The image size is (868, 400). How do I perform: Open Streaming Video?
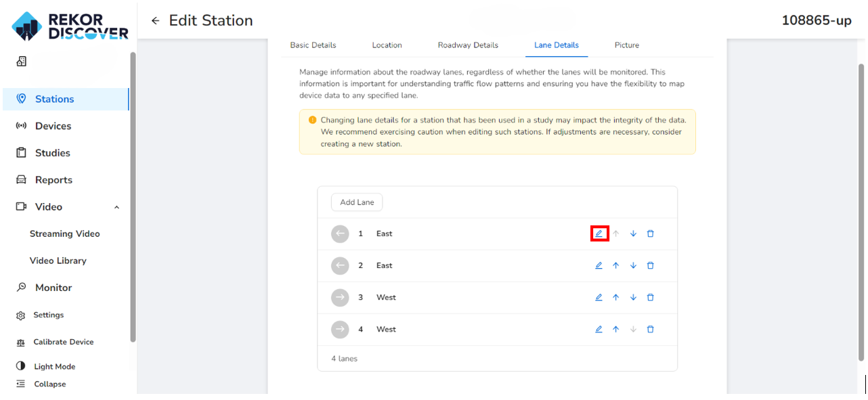(x=65, y=234)
